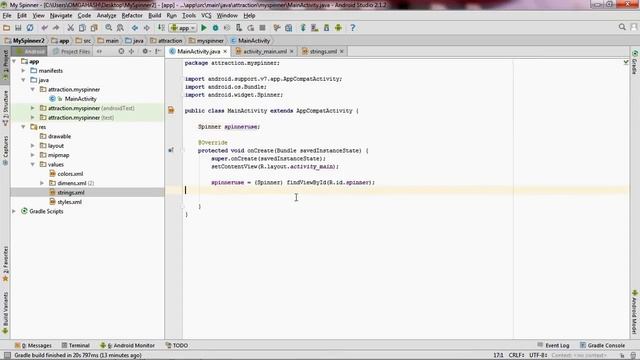Open the Gradle Console panel
The image size is (640, 360).
point(602,345)
